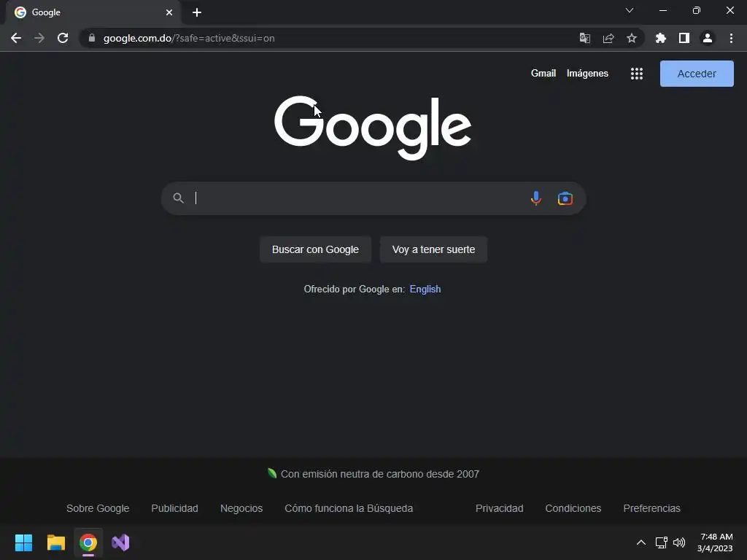Open Publicidad footer link
Screen dimensions: 747x560
174,508
